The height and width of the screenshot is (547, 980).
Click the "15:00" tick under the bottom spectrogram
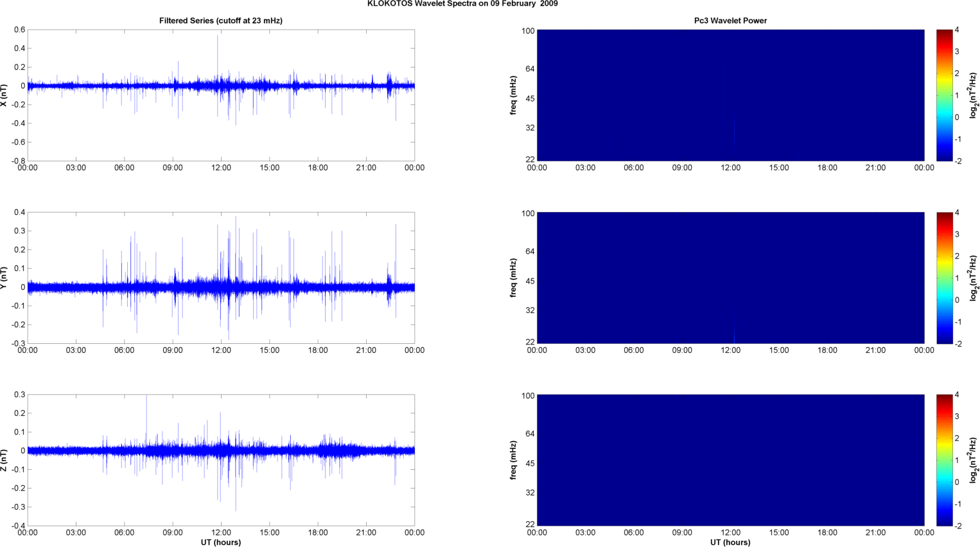point(779,532)
